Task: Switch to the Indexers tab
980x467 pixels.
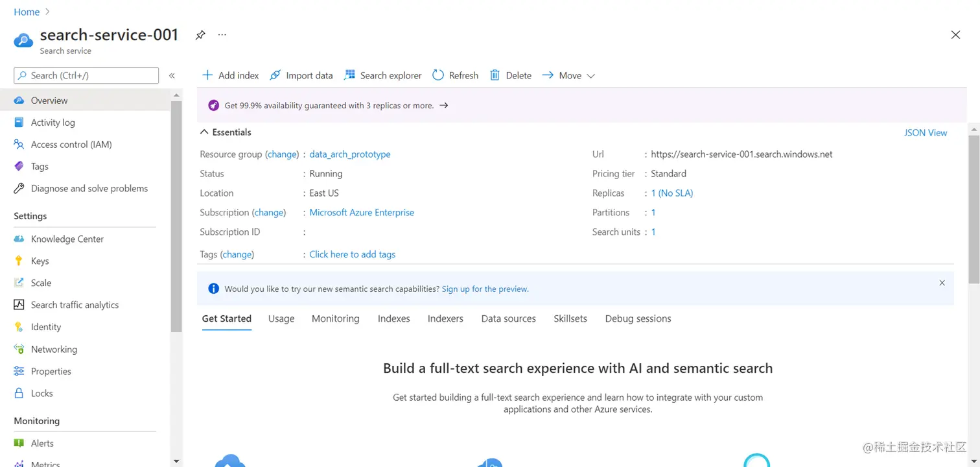Action: [445, 318]
